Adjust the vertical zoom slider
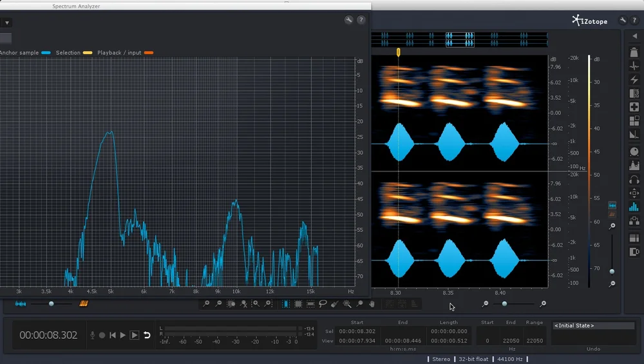This screenshot has width=644, height=364. pyautogui.click(x=612, y=272)
